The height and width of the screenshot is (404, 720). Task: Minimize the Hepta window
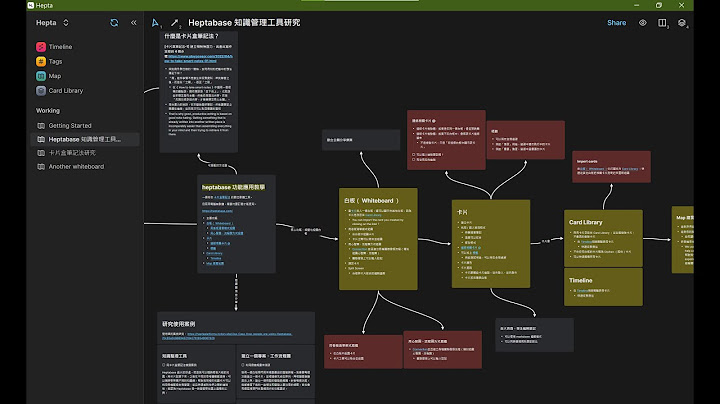(x=636, y=6)
